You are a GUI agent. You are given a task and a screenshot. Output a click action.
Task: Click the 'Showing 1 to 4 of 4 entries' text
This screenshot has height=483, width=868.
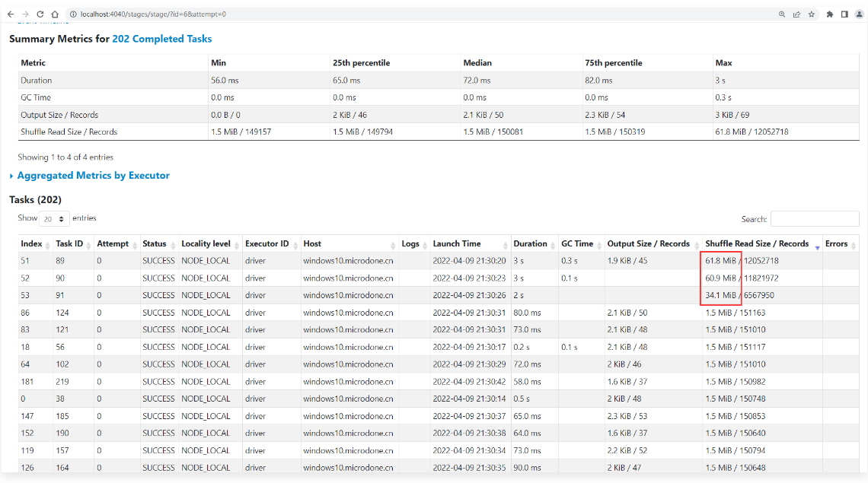(65, 157)
